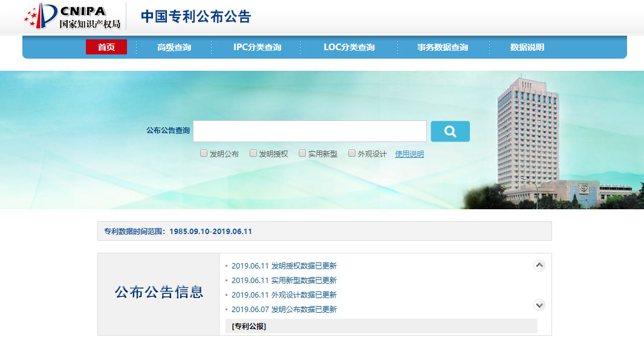644x352 pixels.
Task: Click the magnifying glass search button
Action: 450,131
